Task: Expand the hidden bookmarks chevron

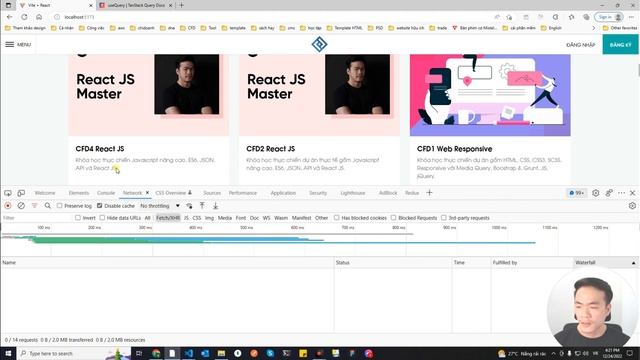Action: (593, 28)
